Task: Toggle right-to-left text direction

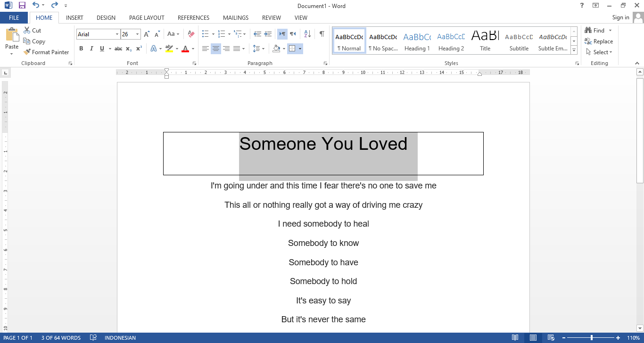Action: (x=293, y=34)
